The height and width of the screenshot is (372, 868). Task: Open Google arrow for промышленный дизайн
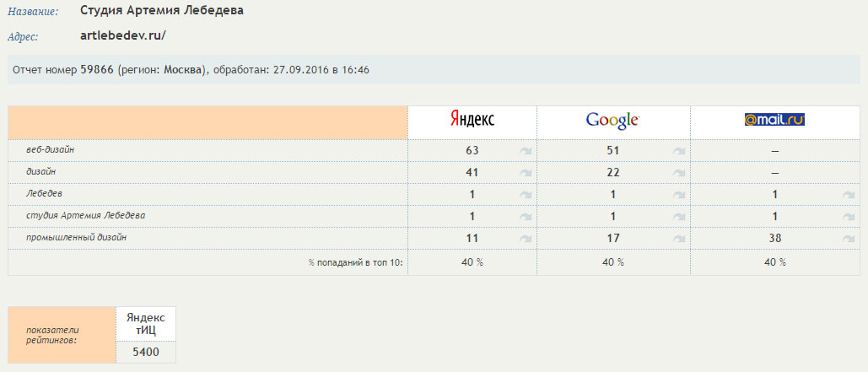(x=679, y=240)
